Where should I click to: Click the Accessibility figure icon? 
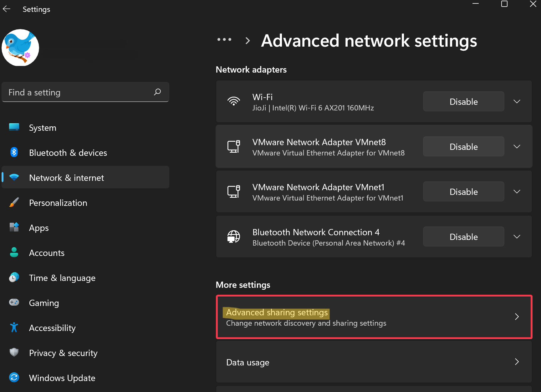coord(14,327)
